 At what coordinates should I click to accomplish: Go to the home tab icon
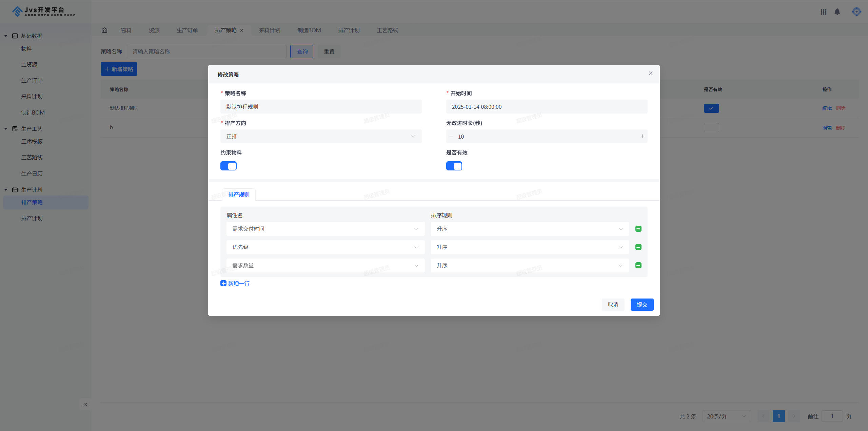pos(104,30)
